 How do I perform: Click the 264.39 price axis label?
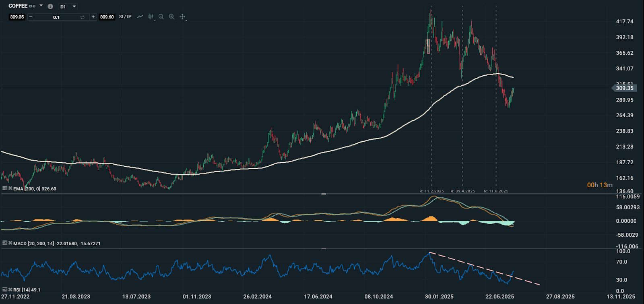point(625,116)
